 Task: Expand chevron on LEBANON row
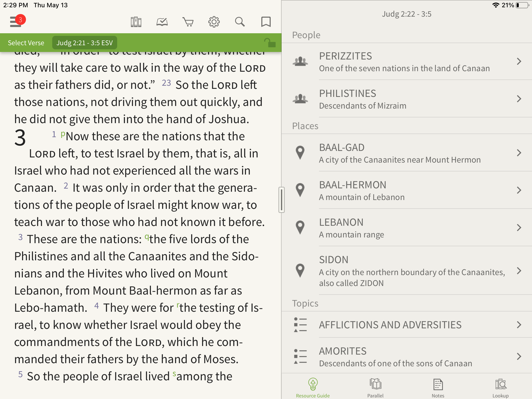click(x=519, y=228)
